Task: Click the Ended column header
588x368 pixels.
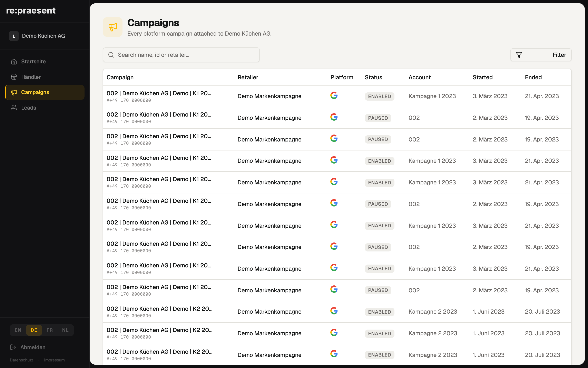Action: 533,77
